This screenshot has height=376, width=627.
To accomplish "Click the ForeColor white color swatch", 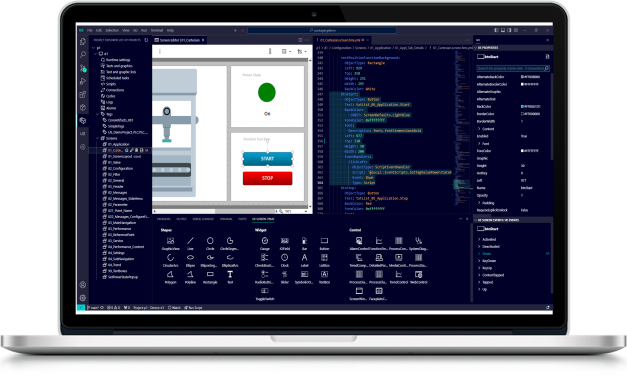I will pos(522,151).
